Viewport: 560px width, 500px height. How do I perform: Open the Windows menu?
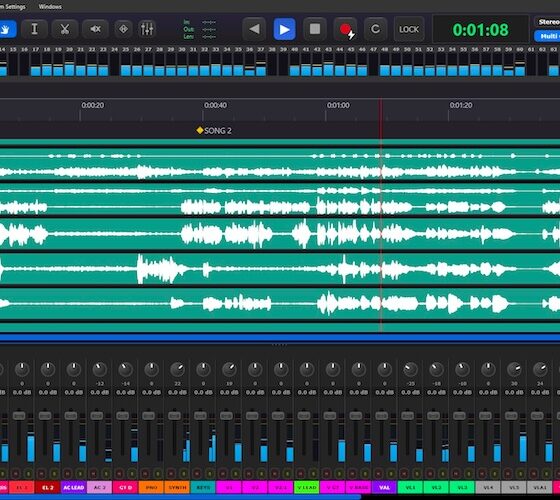50,6
